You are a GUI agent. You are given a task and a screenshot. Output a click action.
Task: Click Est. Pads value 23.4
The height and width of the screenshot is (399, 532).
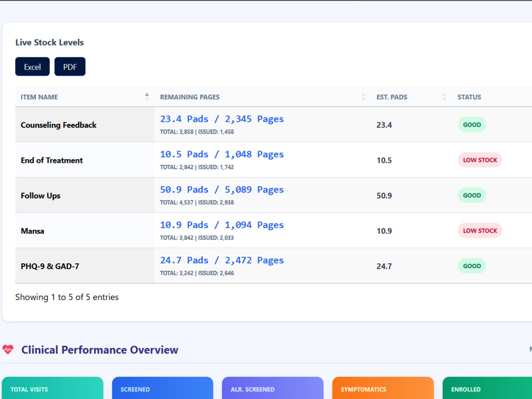click(x=384, y=125)
